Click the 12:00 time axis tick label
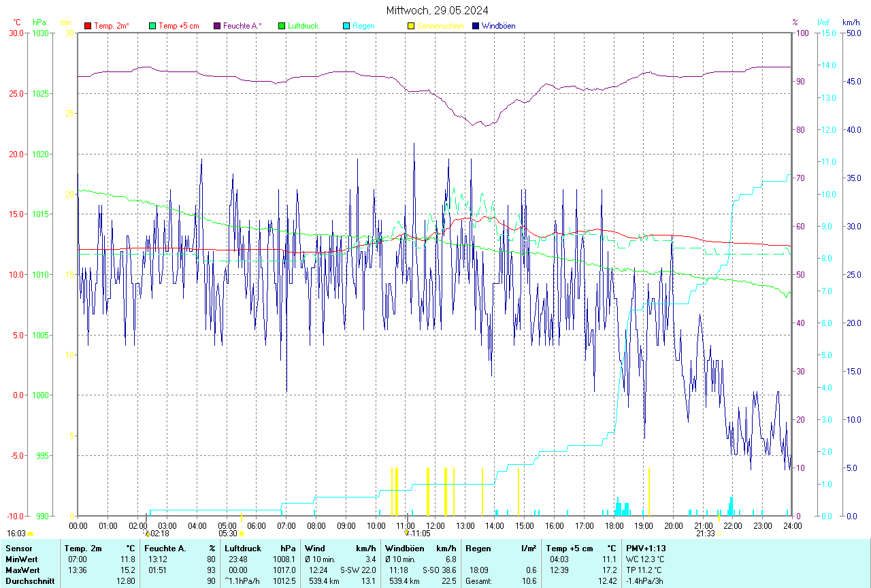The width and height of the screenshot is (871, 588). [435, 525]
